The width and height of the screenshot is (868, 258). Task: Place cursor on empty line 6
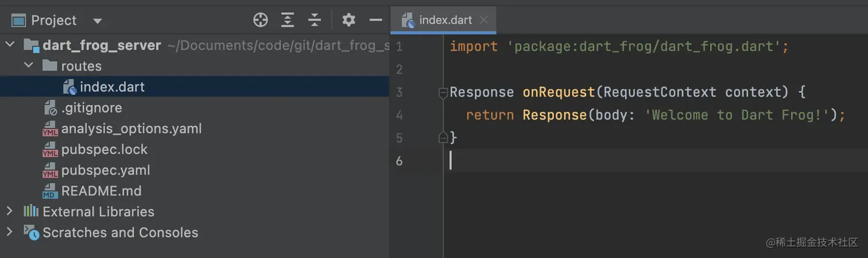656,161
